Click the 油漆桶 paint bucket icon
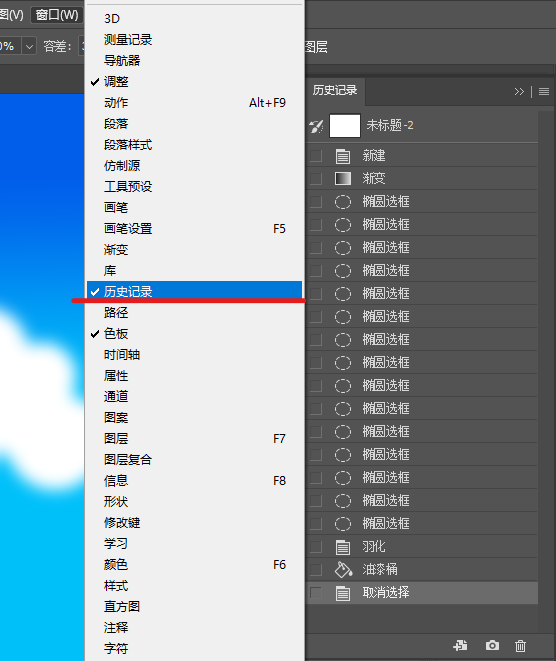 [x=344, y=570]
